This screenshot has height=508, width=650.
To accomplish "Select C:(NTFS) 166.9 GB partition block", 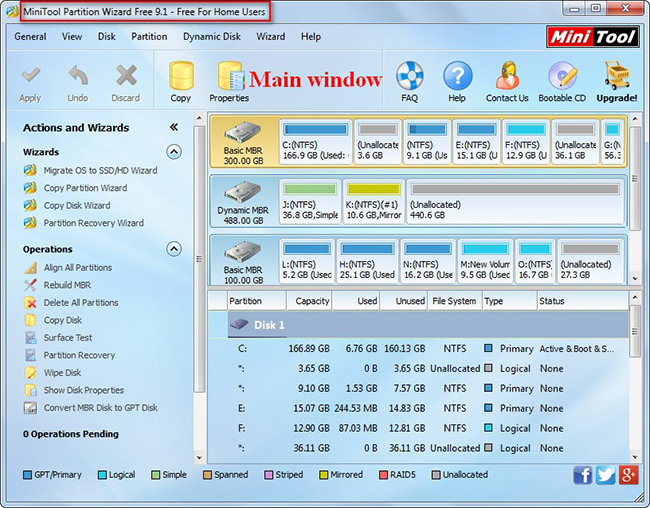I will click(x=316, y=142).
